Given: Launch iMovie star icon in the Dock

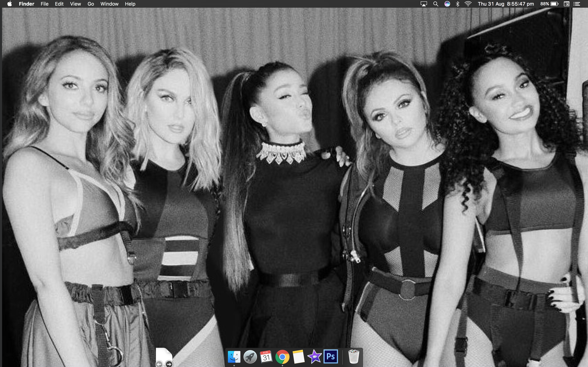Looking at the screenshot, I should tap(314, 357).
